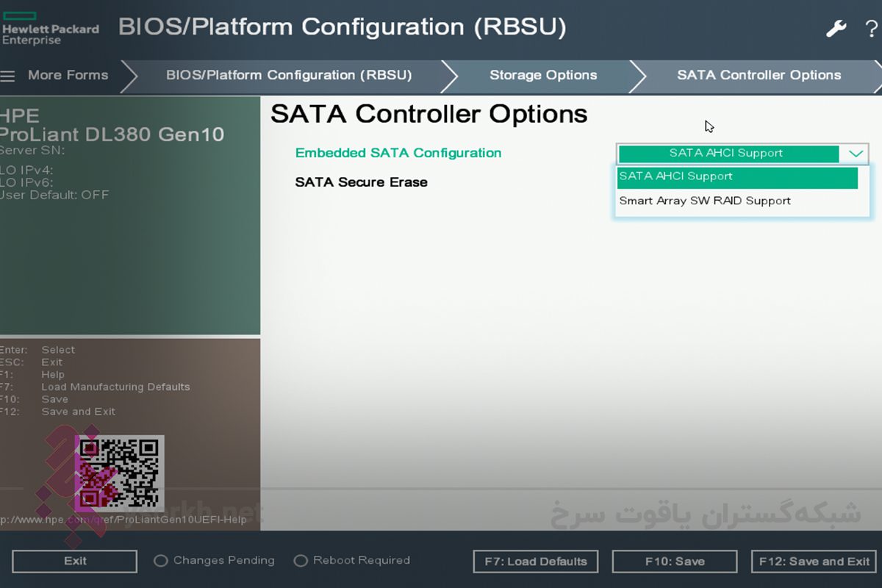
Task: Toggle the Reboot Required radio indicator
Action: [x=300, y=561]
